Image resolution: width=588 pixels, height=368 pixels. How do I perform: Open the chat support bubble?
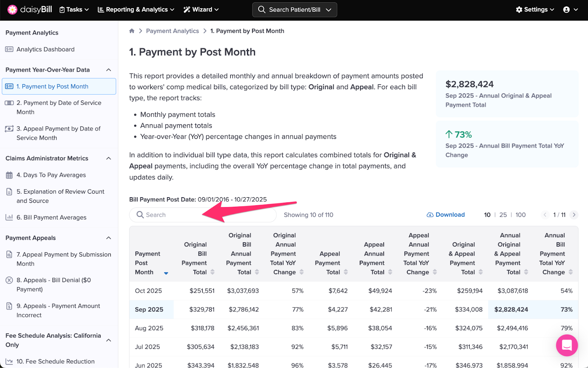(x=567, y=345)
